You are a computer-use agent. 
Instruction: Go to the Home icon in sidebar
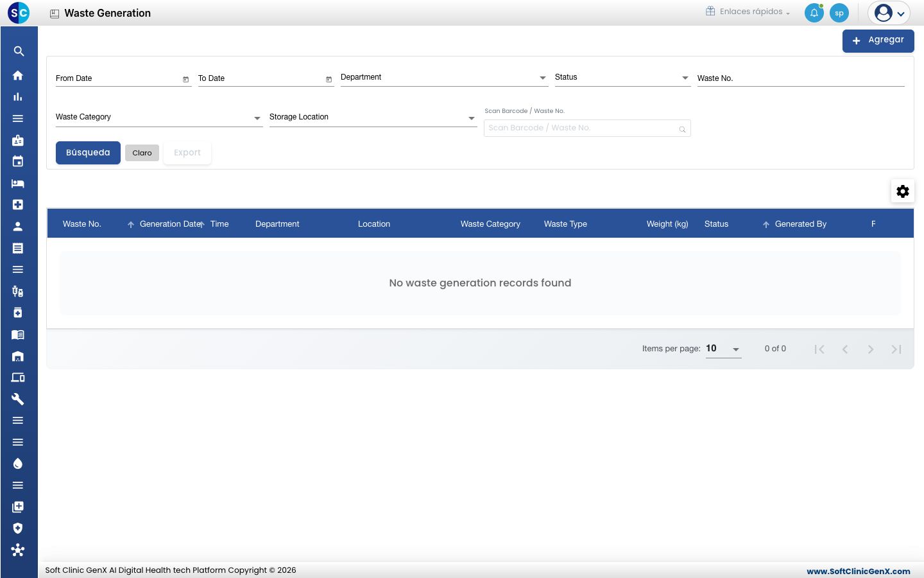point(18,75)
